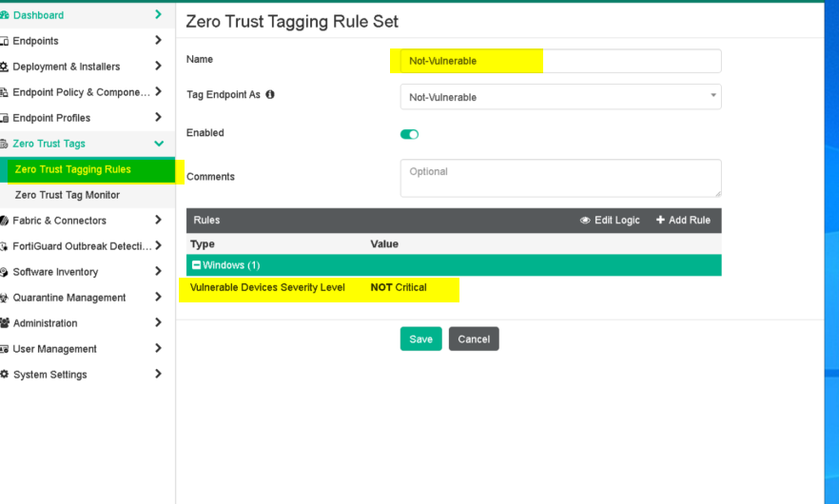Click the System Settings gear icon
Image resolution: width=839 pixels, height=504 pixels.
[5, 375]
